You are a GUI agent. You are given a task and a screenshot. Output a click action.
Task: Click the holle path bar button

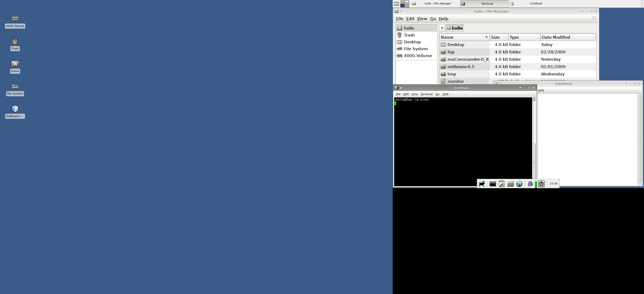coord(455,28)
